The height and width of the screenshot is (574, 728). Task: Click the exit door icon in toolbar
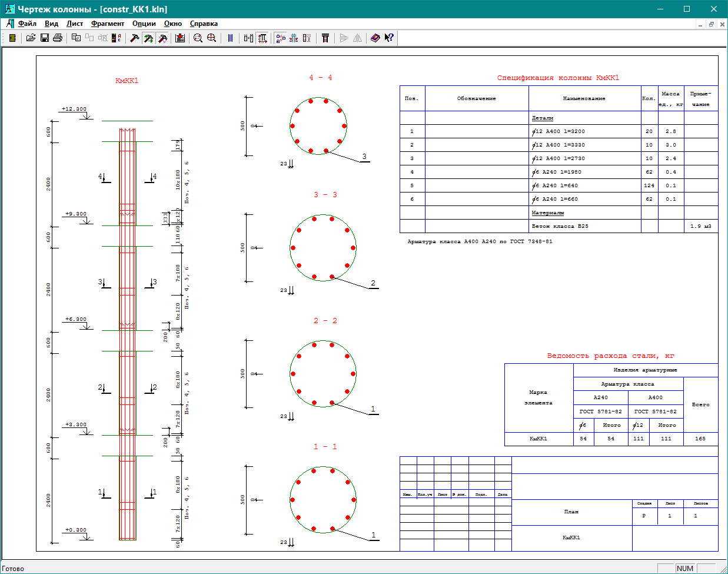coord(12,38)
